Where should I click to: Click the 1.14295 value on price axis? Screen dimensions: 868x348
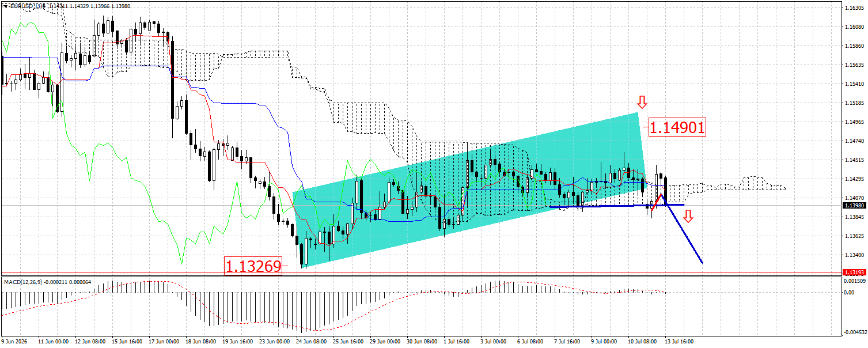(853, 179)
